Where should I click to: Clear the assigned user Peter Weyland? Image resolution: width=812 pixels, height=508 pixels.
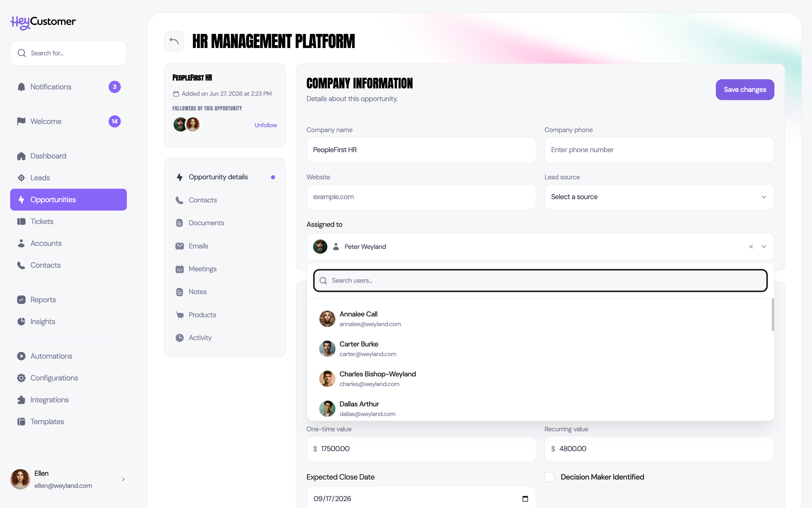pos(751,247)
